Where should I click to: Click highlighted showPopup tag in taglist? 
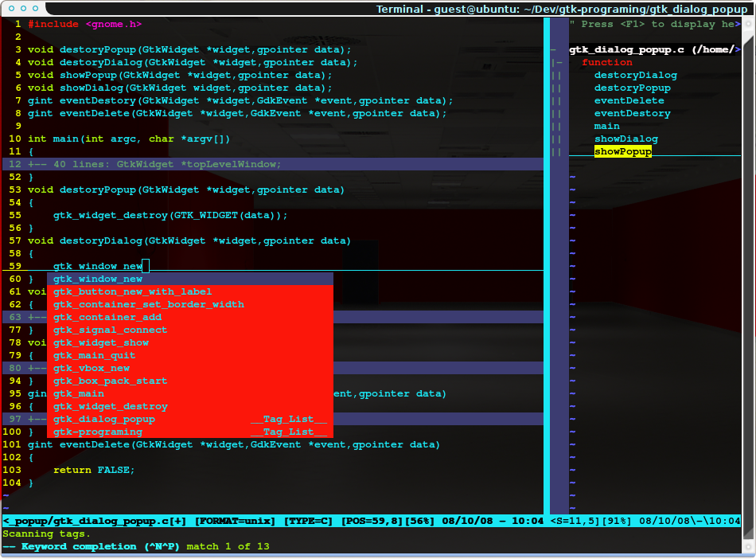623,151
